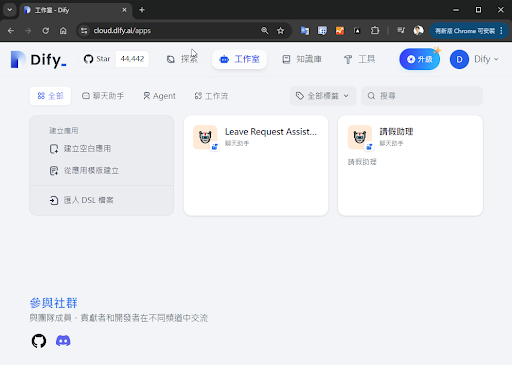Click the Chrome profile avatar
This screenshot has width=512, height=365.
click(418, 31)
